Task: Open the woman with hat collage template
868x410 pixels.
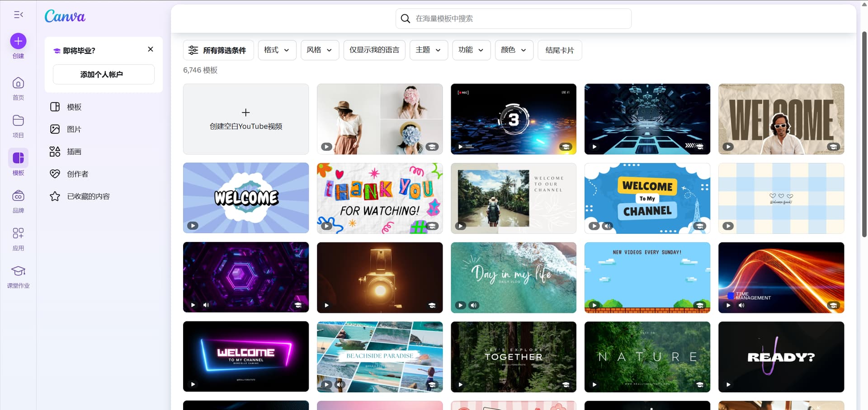Action: click(380, 119)
